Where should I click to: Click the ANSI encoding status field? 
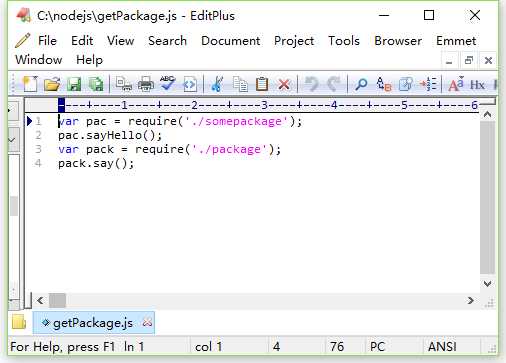pos(442,347)
